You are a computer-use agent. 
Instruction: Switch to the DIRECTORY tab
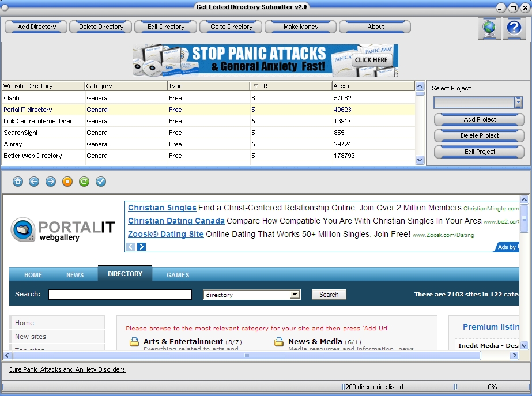(x=125, y=274)
